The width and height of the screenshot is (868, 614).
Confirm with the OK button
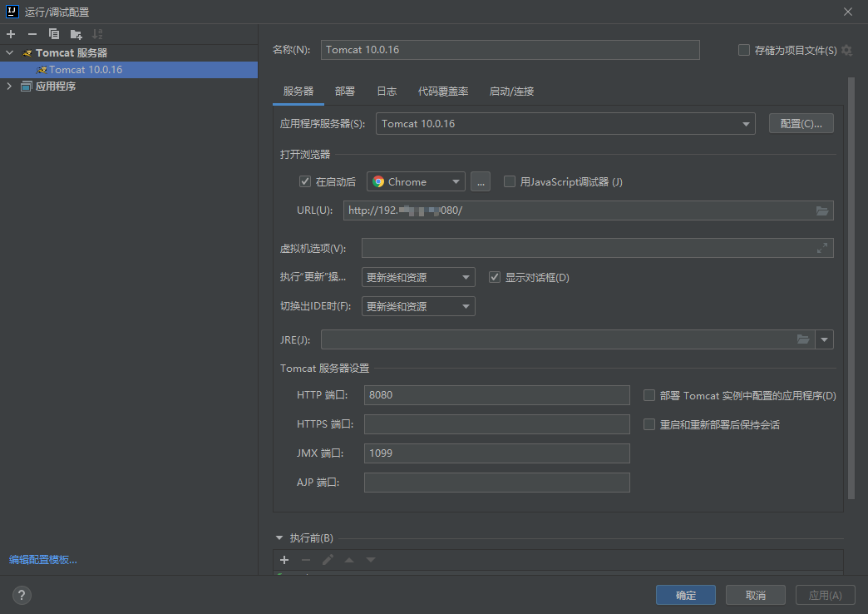pyautogui.click(x=686, y=595)
